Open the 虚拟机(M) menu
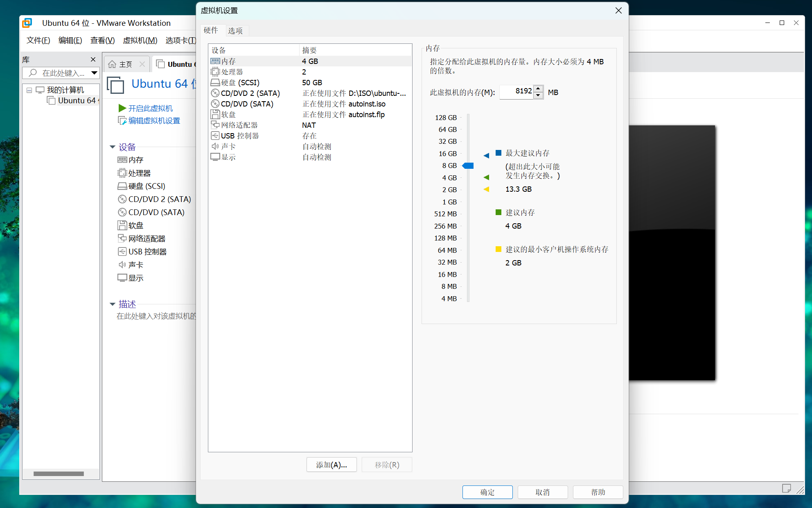812x508 pixels. [x=140, y=40]
